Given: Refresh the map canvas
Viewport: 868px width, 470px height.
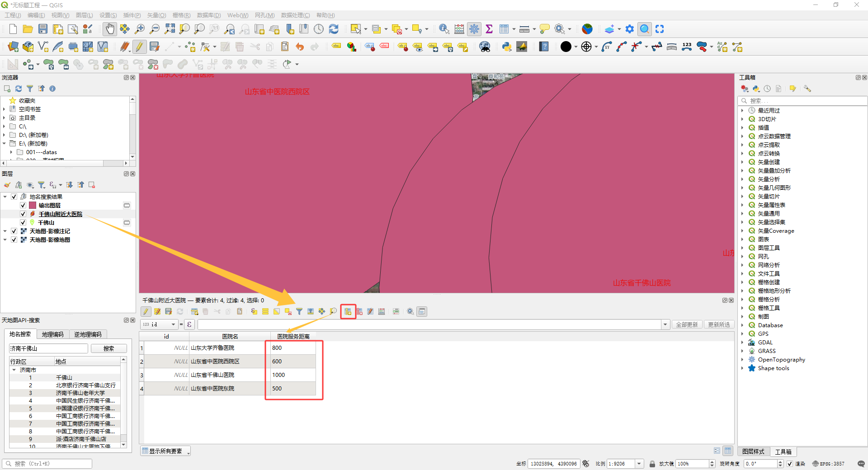Looking at the screenshot, I should coord(334,29).
